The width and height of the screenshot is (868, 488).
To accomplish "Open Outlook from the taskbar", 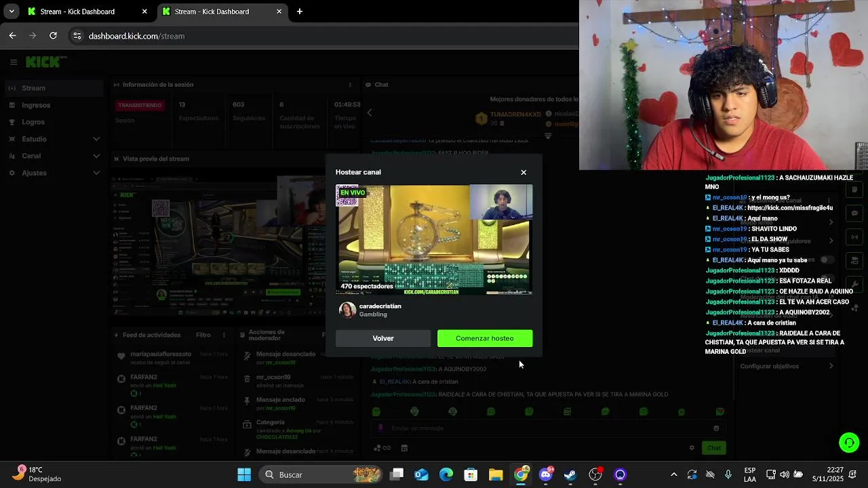I will (422, 474).
